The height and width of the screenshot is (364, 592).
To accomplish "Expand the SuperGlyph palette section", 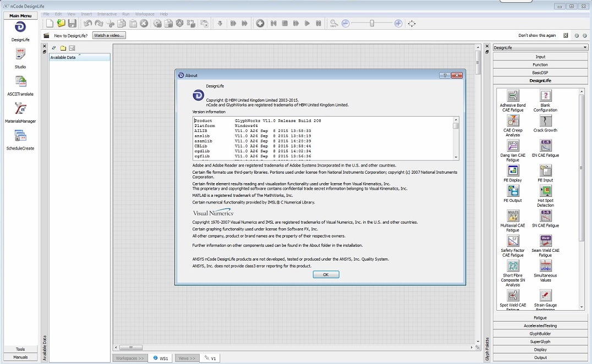I will 540,341.
